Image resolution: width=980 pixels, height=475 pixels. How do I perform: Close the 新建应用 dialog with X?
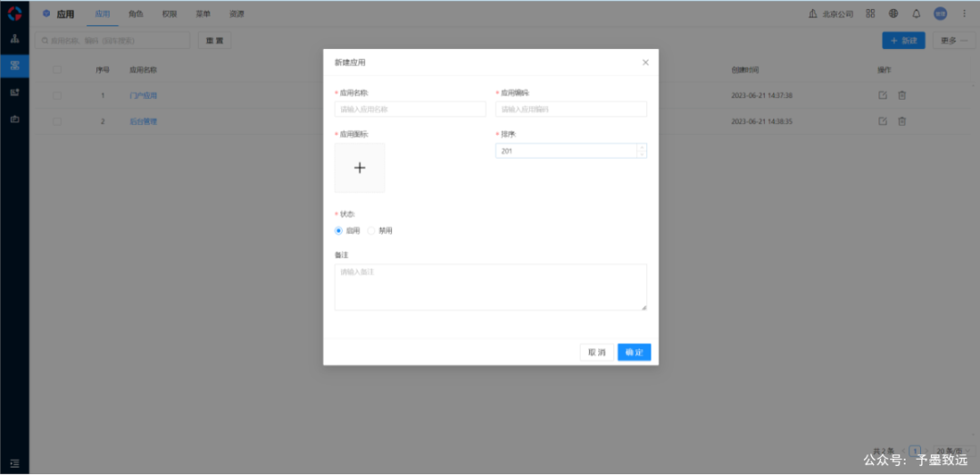point(646,63)
